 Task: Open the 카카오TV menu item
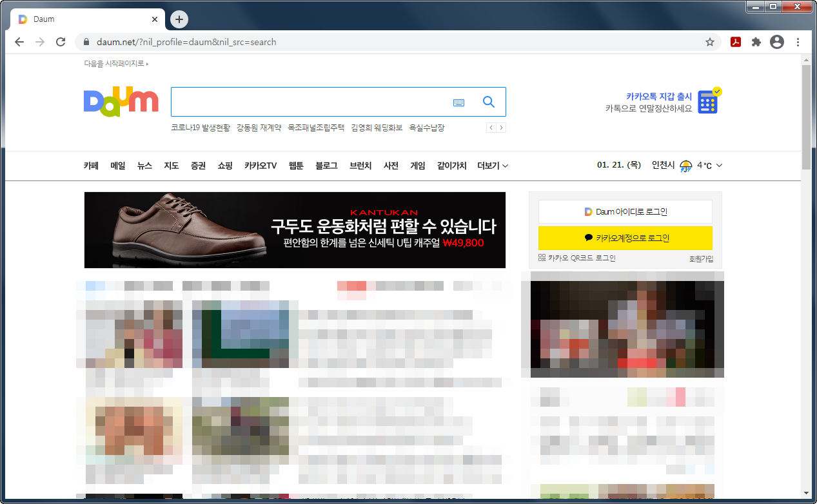coord(261,166)
